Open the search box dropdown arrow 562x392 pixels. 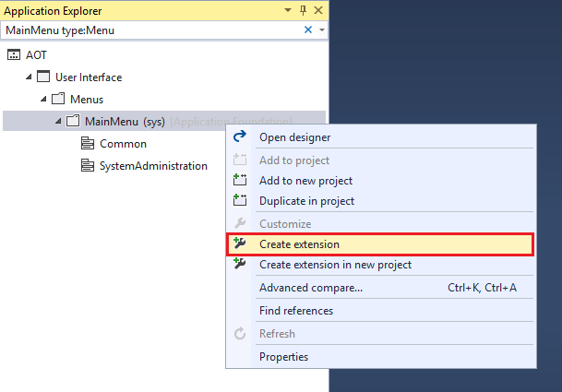[321, 30]
